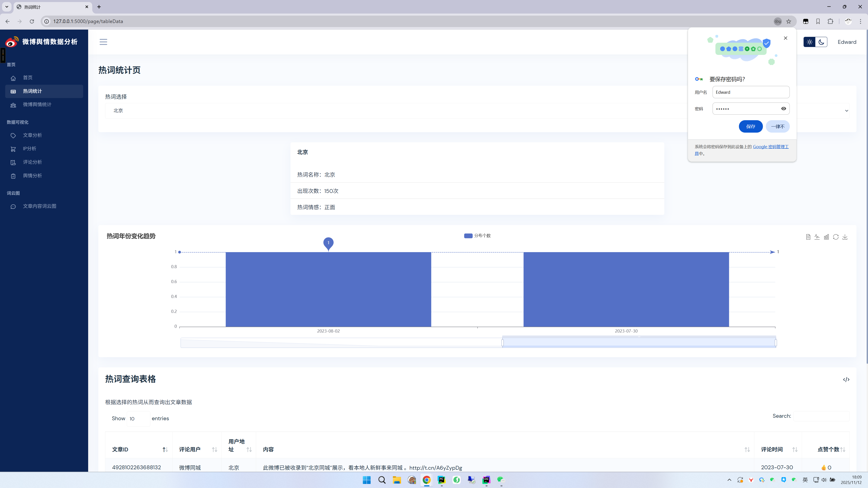The width and height of the screenshot is (868, 488).
Task: Switch to dark mode
Action: coord(821,42)
